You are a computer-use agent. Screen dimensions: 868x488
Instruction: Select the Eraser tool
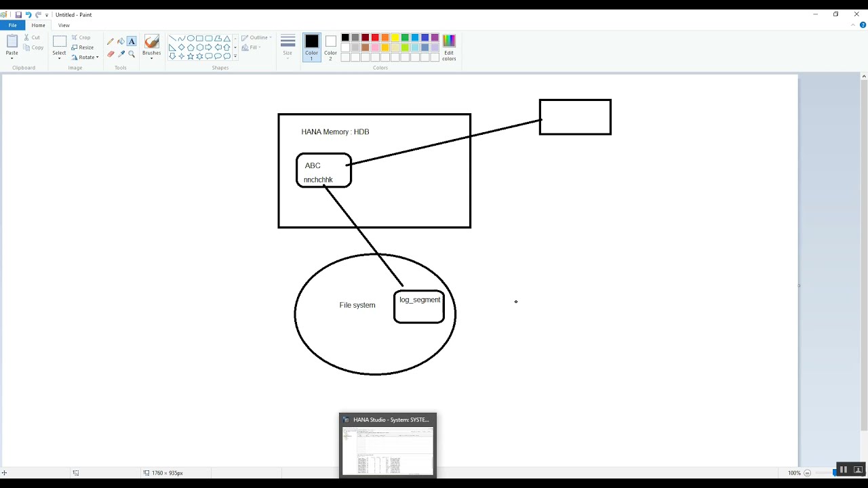(111, 54)
